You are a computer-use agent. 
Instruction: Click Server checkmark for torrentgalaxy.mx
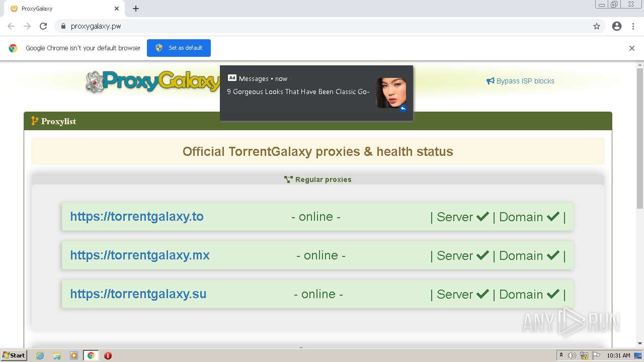[482, 255]
